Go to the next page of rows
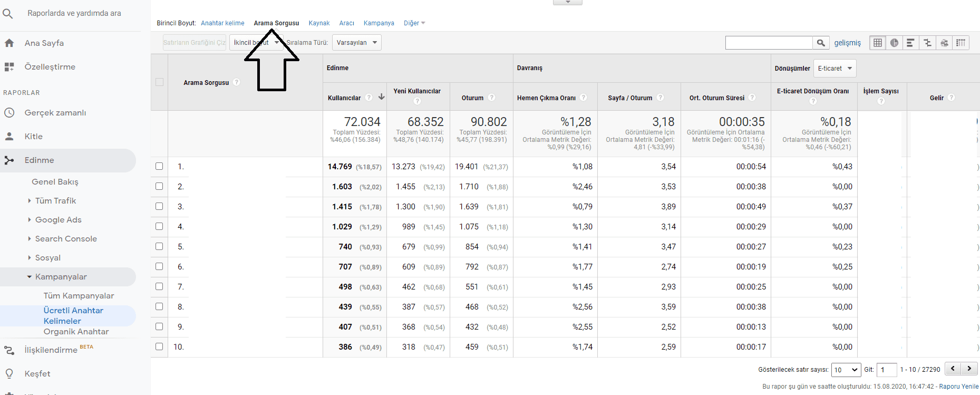 [x=969, y=369]
